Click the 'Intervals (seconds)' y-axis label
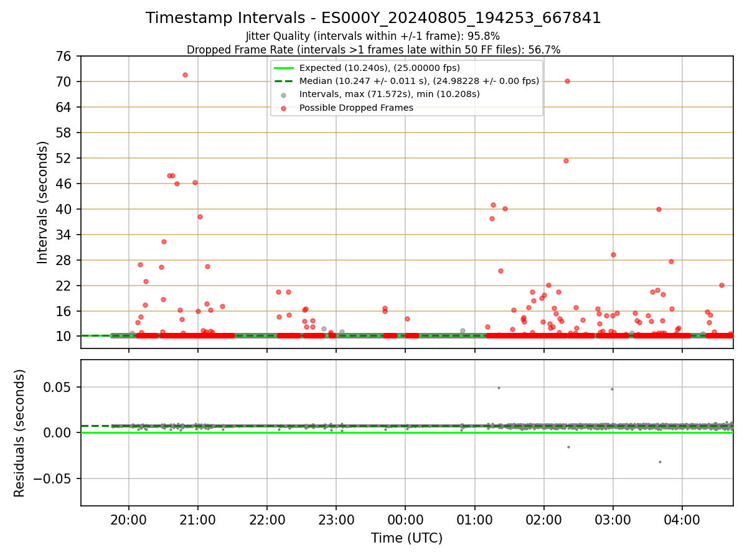Screen dimensions: 747x560 42,202
